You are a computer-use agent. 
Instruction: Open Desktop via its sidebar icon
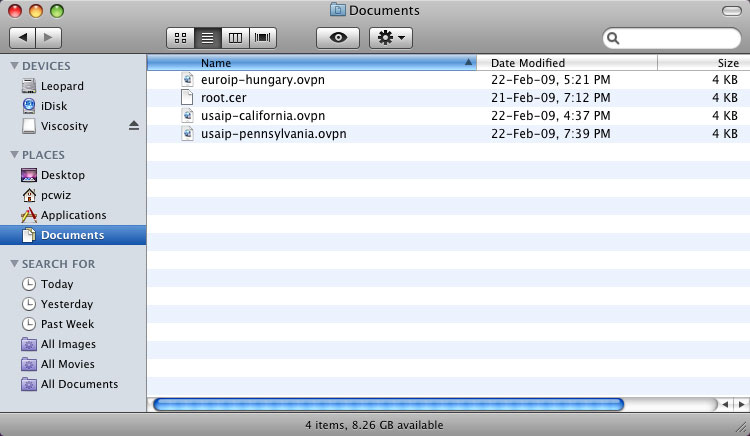(29, 175)
